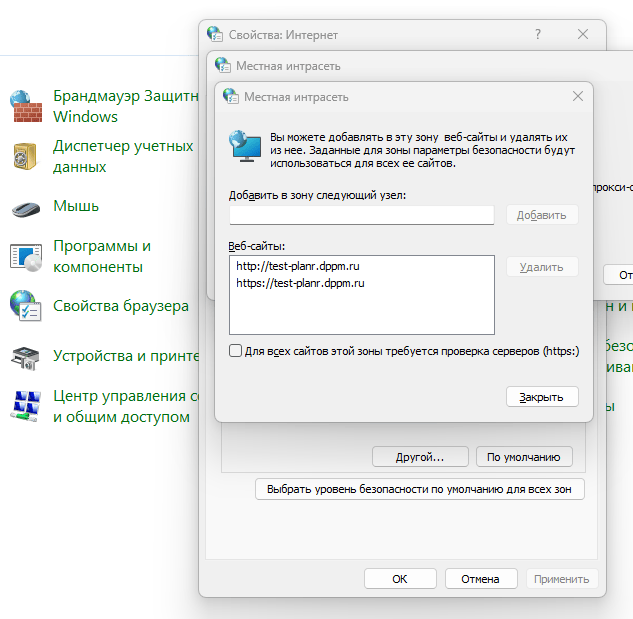Open the Mouse settings icon
633x619 pixels.
(x=25, y=207)
